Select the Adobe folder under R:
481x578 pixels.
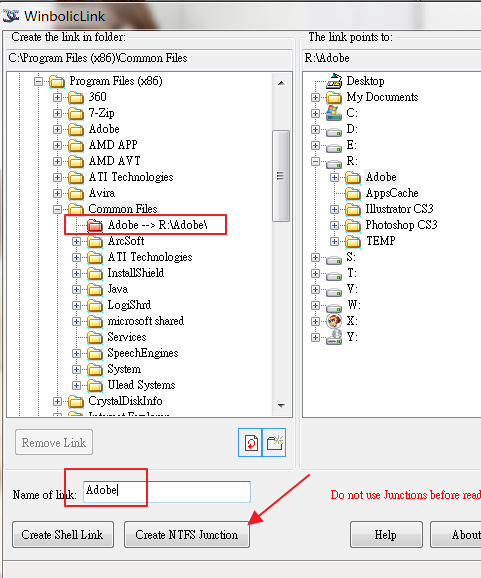click(381, 177)
